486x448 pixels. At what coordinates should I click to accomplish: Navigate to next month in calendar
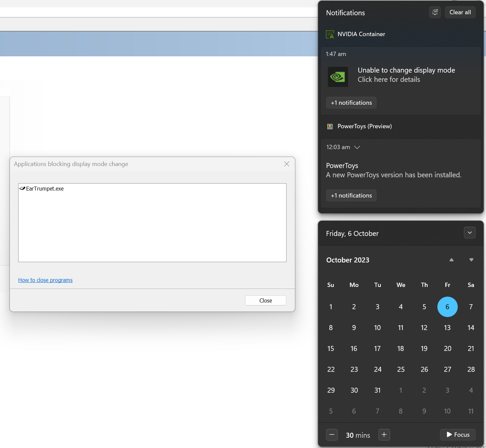[471, 260]
